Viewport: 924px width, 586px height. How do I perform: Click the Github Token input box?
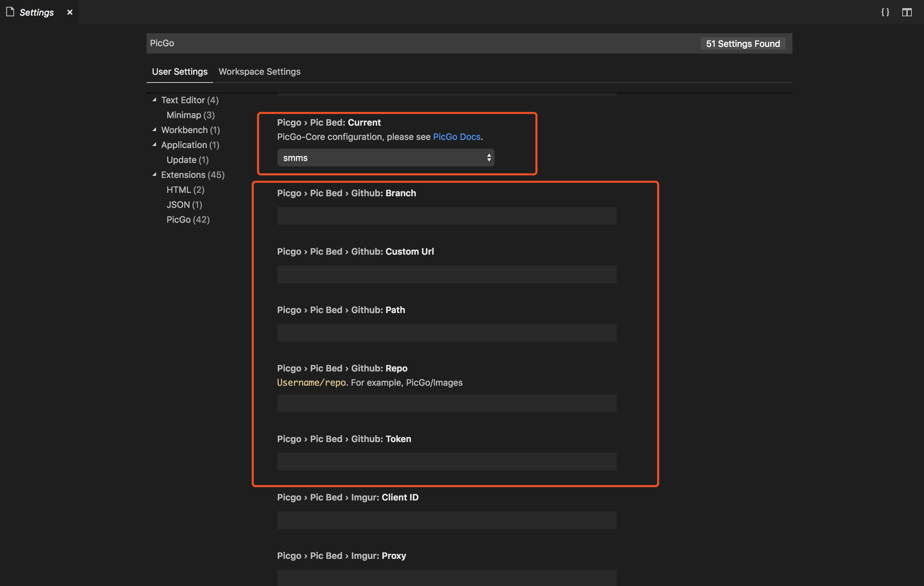coord(447,462)
